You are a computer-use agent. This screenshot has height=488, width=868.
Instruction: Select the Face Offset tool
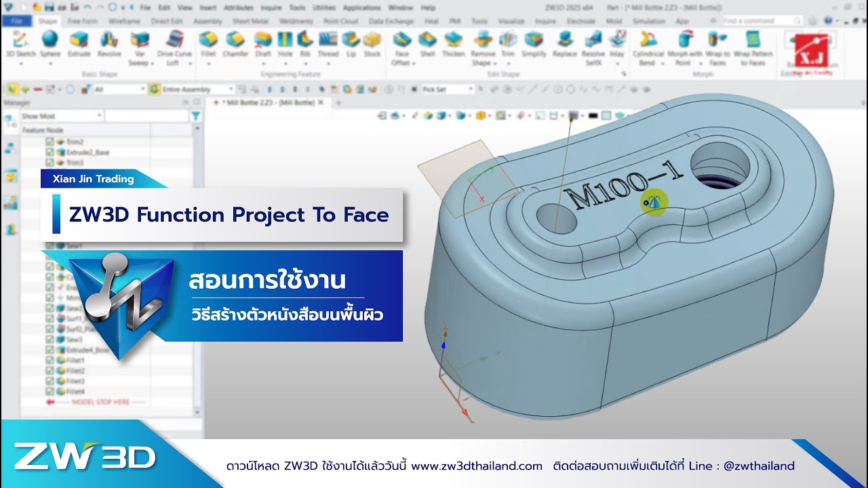click(401, 48)
